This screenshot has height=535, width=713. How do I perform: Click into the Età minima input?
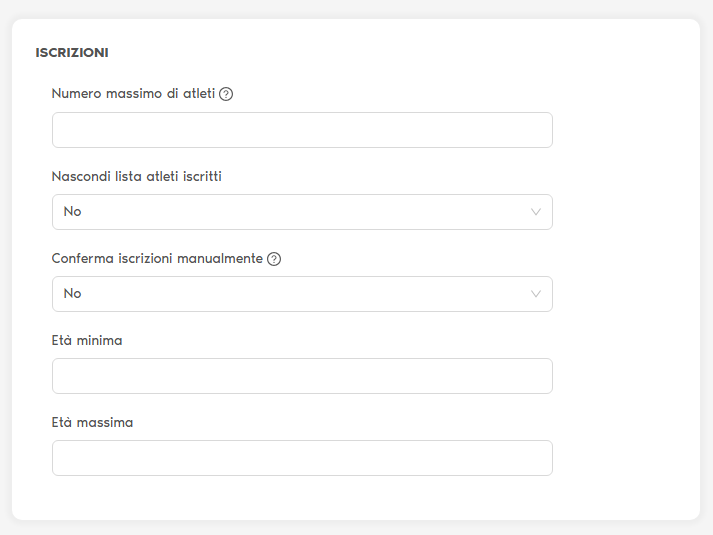tap(301, 376)
